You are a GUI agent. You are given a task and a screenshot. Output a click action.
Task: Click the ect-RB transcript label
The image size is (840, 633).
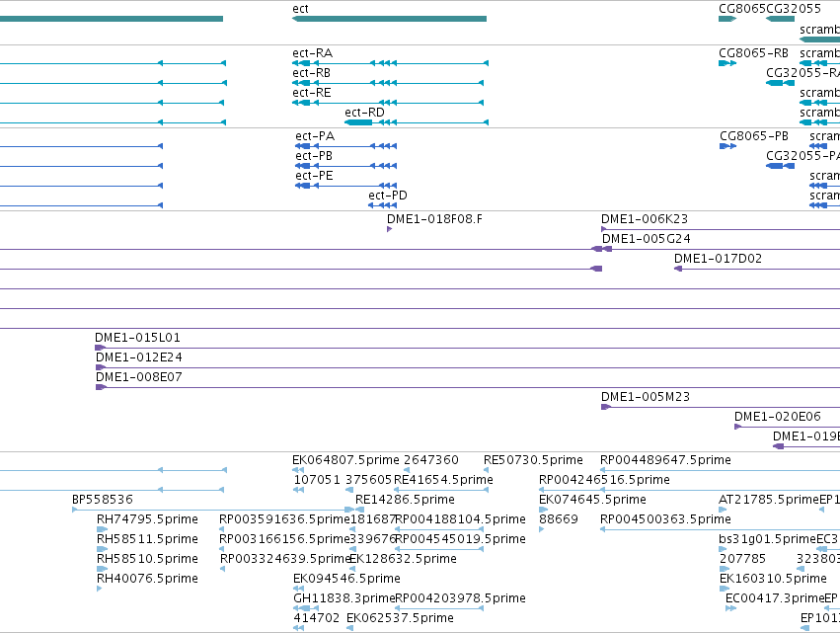coord(311,73)
